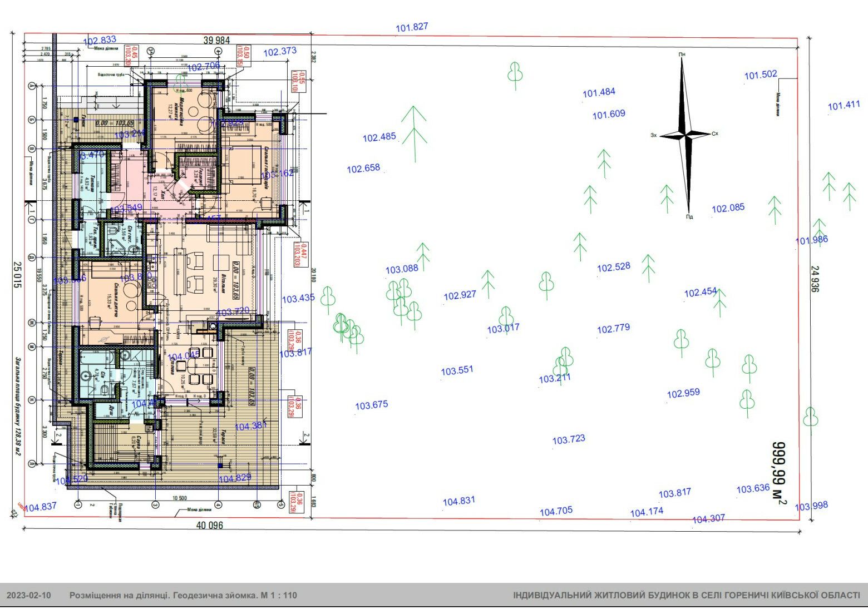Select the right dimension 24 936
The image size is (868, 609).
coord(815,279)
